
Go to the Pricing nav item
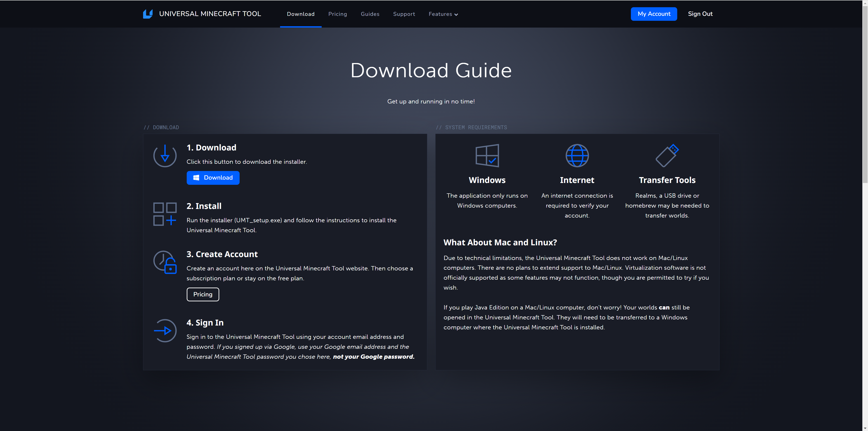(x=337, y=14)
